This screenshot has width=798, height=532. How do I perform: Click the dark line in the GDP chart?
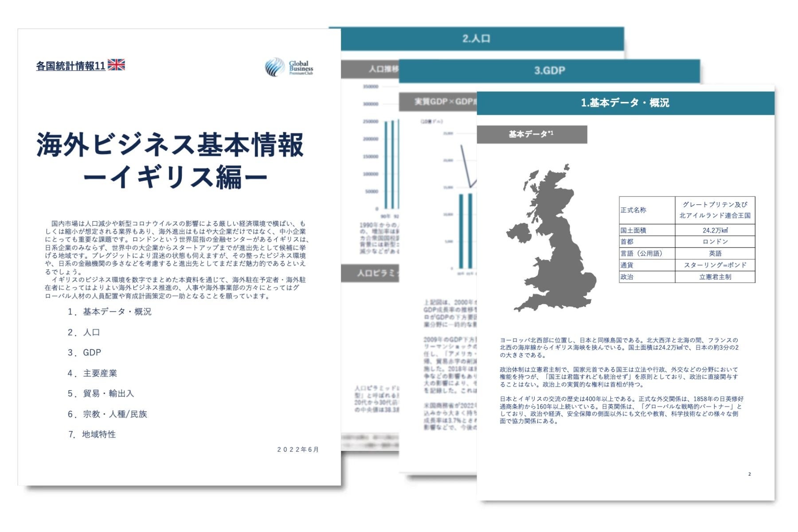pyautogui.click(x=468, y=167)
